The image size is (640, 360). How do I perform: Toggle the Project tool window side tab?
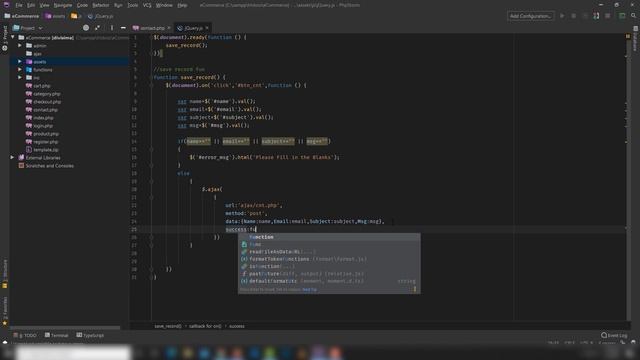point(5,38)
